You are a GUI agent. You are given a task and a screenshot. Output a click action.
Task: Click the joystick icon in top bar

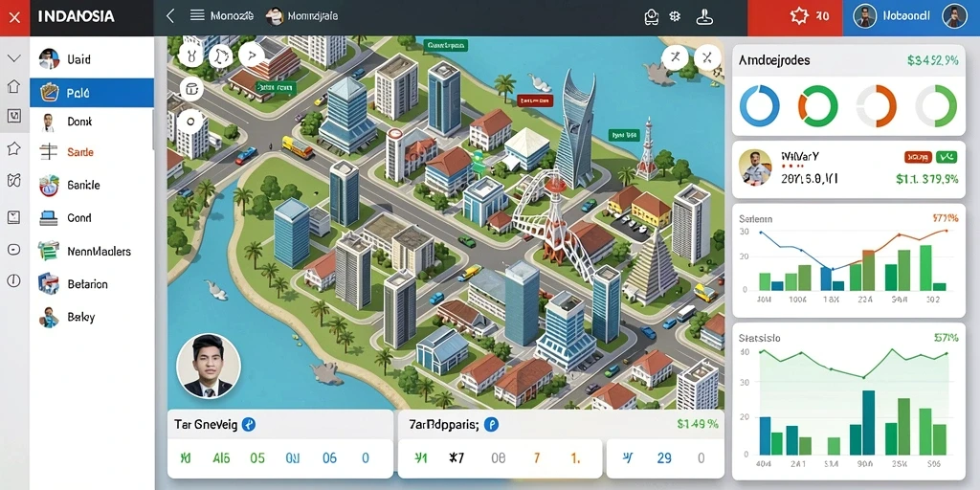point(705,16)
